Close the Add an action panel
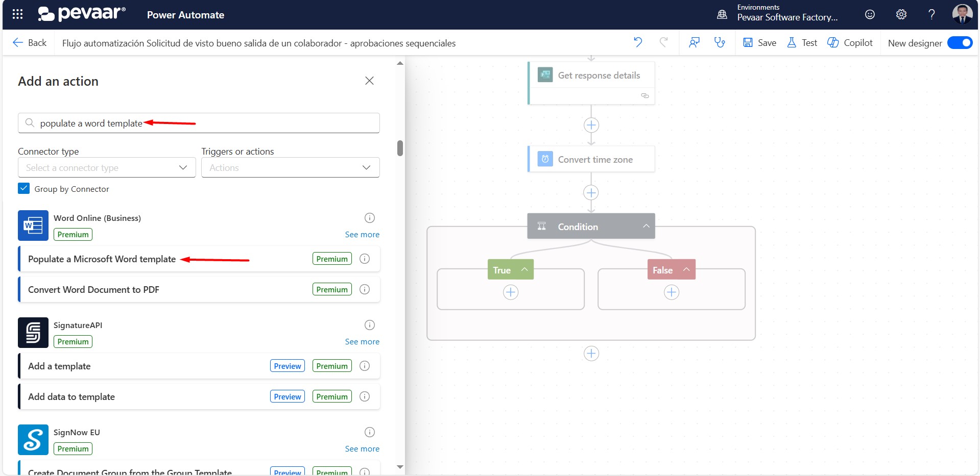The image size is (980, 476). coord(369,81)
